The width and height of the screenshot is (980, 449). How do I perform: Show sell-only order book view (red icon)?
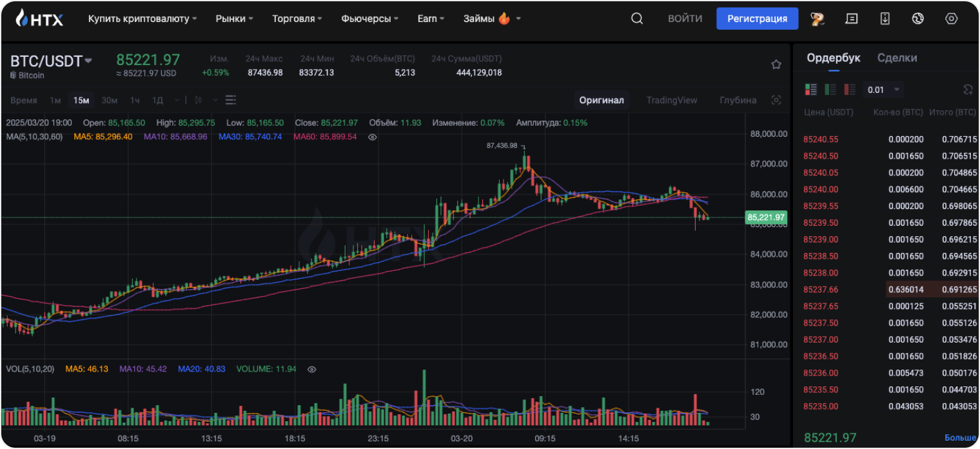(x=850, y=90)
